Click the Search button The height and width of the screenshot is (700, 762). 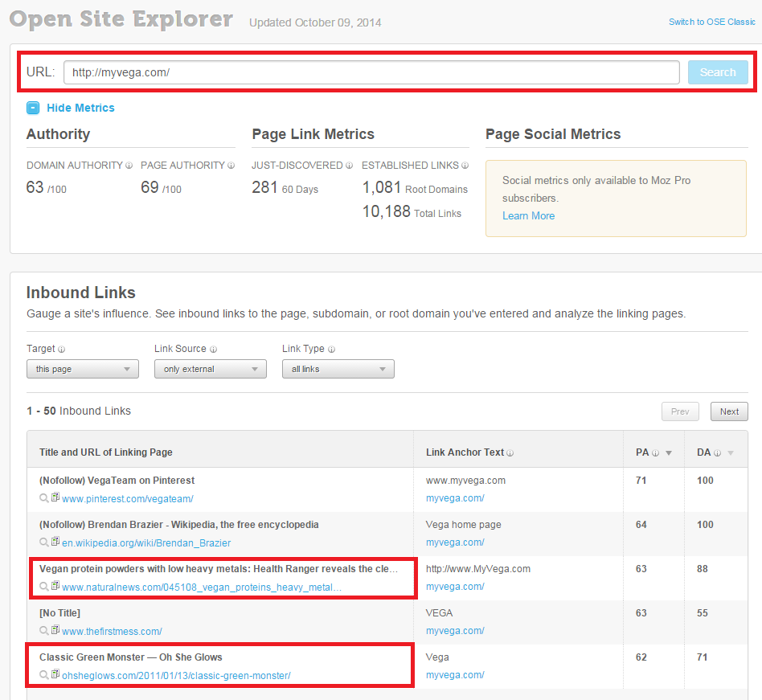[718, 72]
